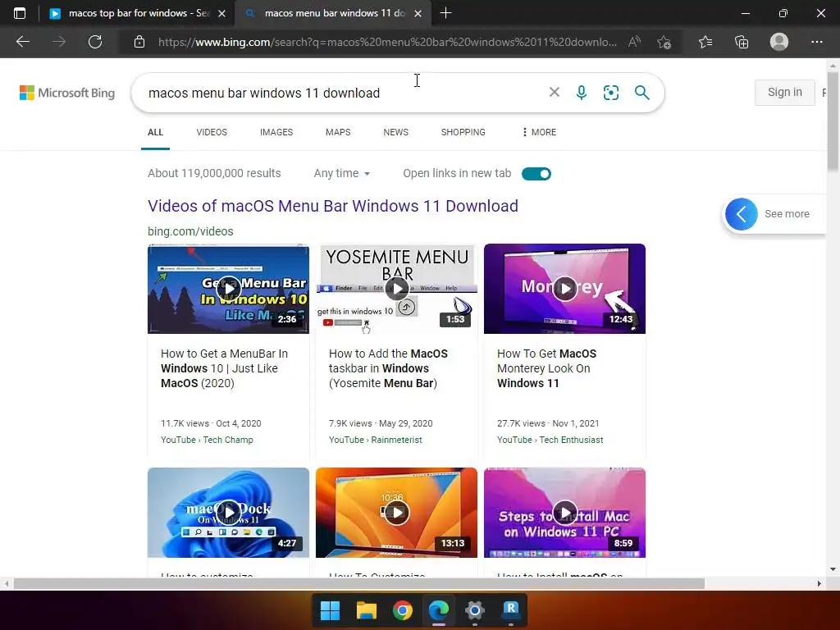Screen dimensions: 840x630
Task: Open Settings gear on taskbar
Action: point(475,610)
